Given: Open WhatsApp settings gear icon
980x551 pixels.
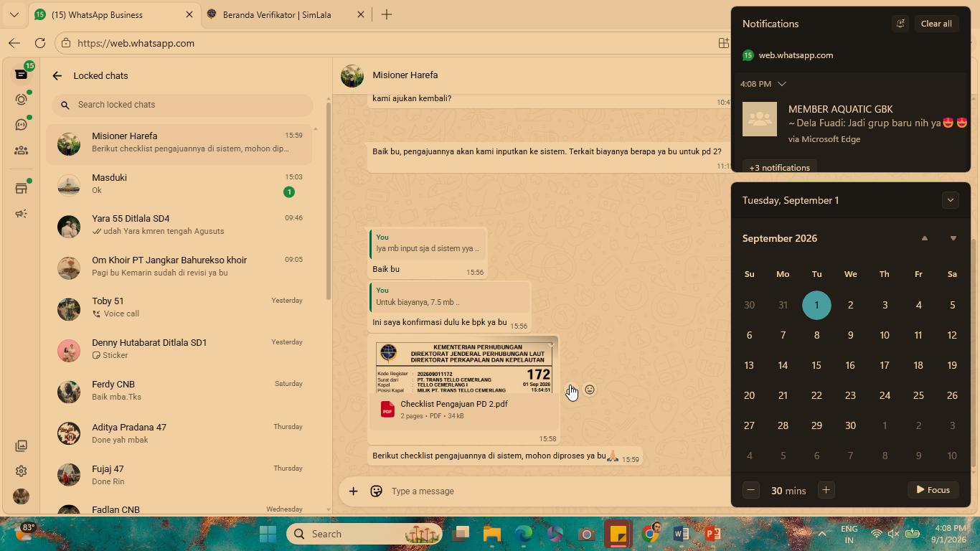Looking at the screenshot, I should point(21,471).
